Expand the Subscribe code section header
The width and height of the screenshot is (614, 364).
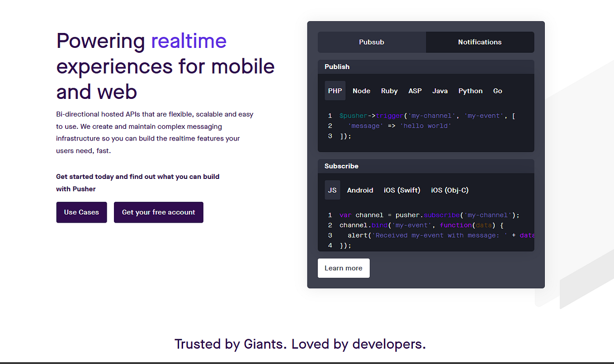341,166
